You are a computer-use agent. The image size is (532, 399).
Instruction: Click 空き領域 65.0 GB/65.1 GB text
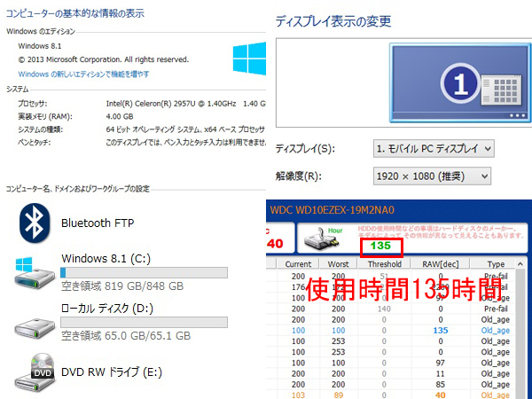coord(126,336)
